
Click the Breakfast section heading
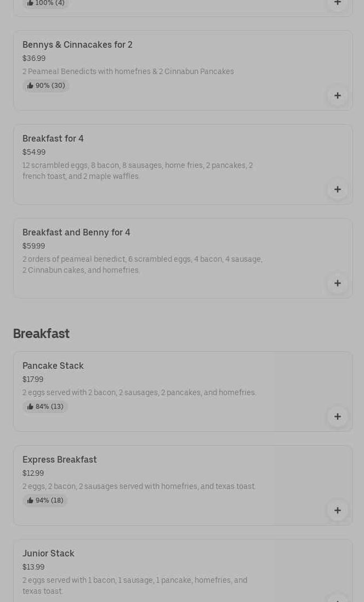click(x=41, y=334)
